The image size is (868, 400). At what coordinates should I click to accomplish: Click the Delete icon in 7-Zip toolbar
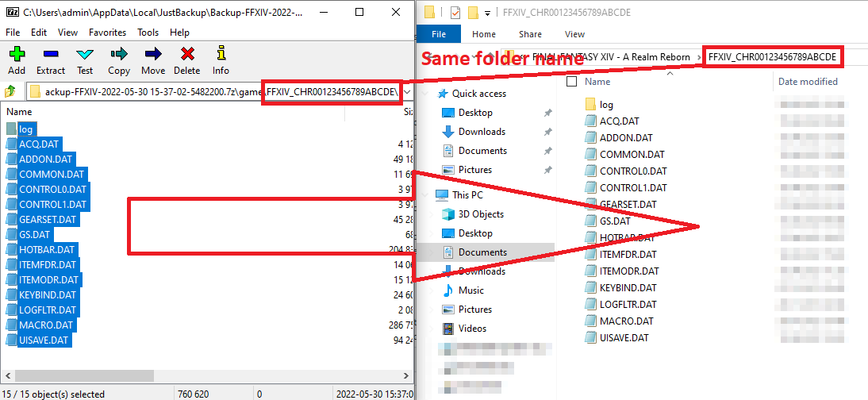click(187, 54)
